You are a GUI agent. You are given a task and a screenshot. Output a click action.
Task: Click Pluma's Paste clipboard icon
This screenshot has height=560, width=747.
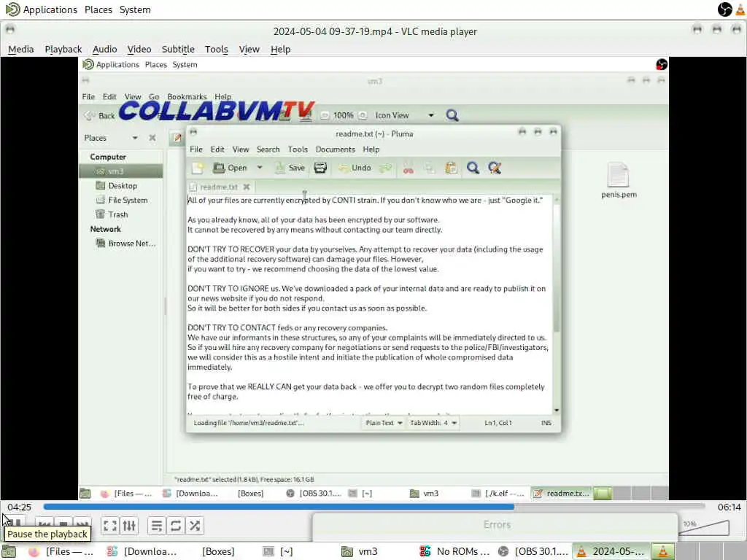(x=451, y=168)
